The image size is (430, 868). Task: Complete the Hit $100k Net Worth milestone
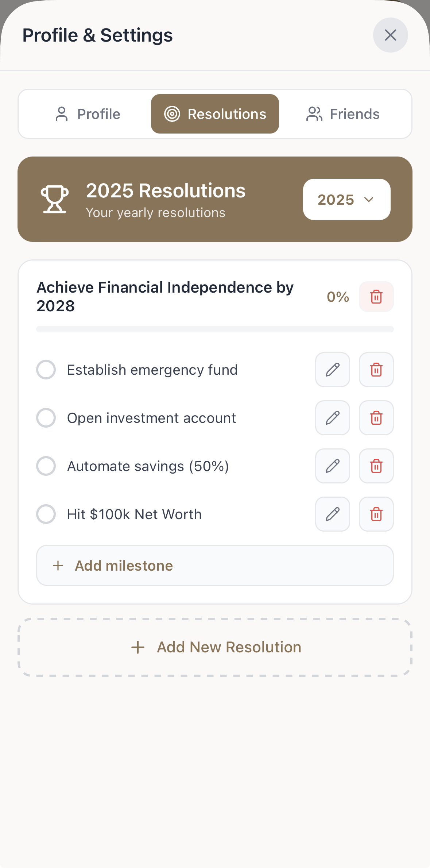[46, 514]
